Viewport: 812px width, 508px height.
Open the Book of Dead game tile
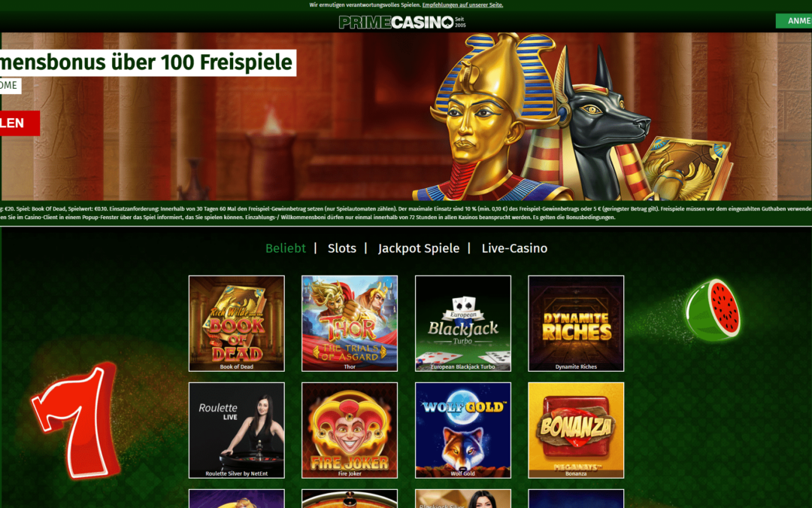[x=237, y=324]
